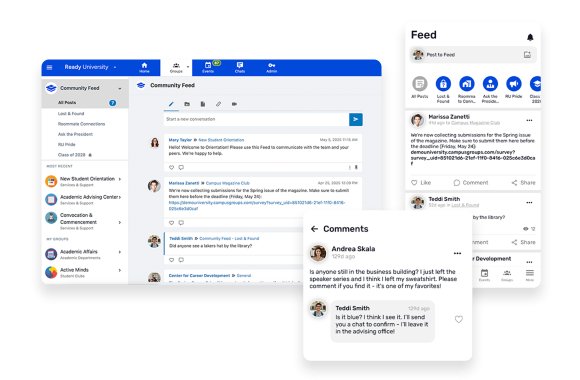The image size is (580, 380).
Task: Select Roommate Connections filter icon in Feed
Action: 467,84
